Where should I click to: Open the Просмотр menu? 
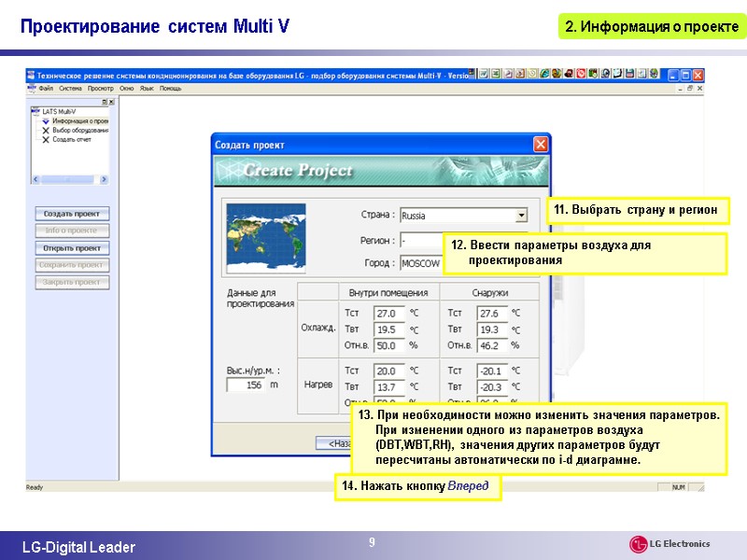tap(101, 89)
